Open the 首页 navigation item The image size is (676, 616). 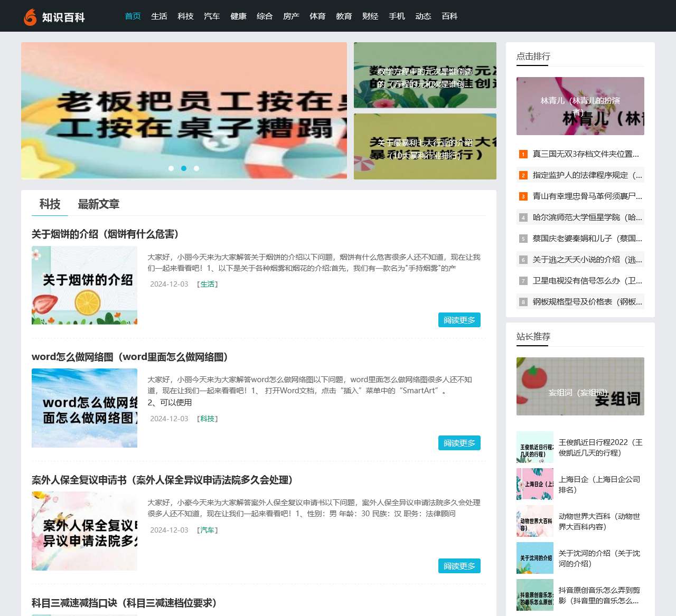(132, 16)
